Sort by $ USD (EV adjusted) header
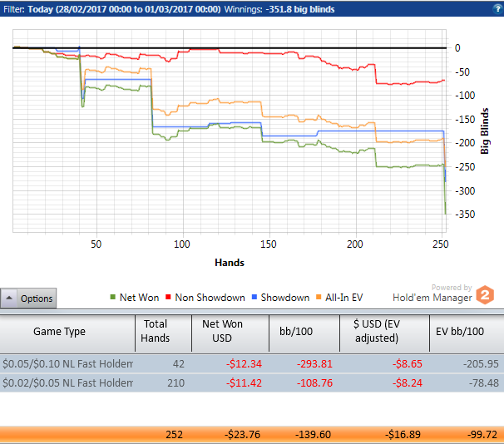This screenshot has width=504, height=444. [x=384, y=333]
